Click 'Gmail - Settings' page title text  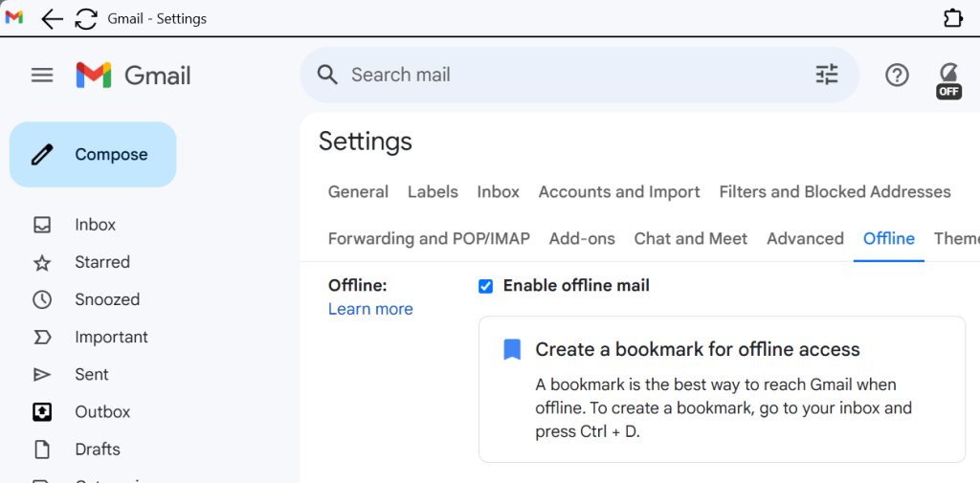(x=157, y=19)
